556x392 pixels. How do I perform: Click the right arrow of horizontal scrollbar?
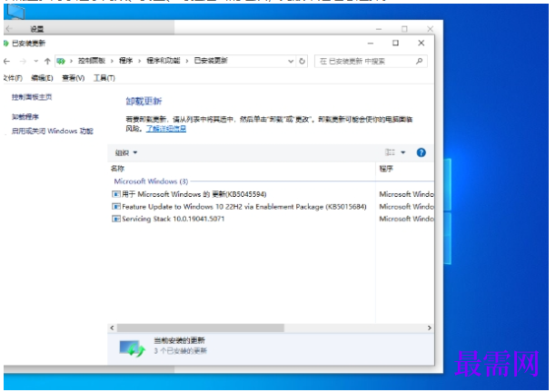[x=430, y=328]
